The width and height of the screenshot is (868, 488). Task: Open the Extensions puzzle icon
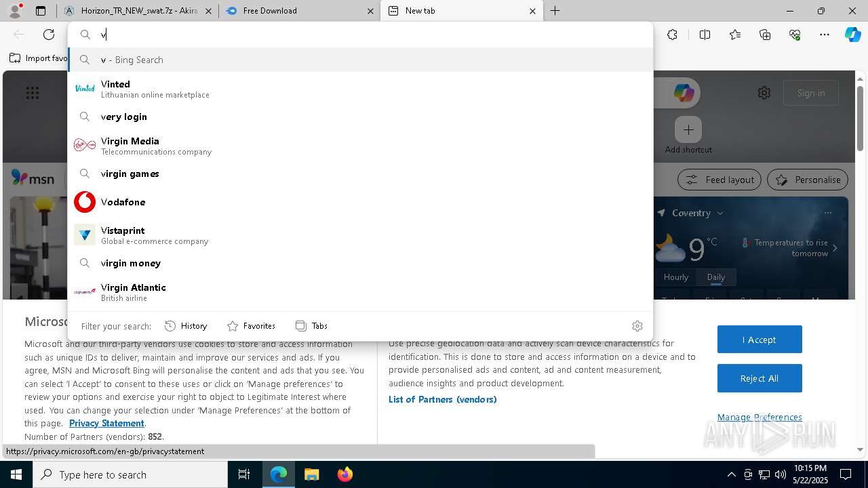tap(672, 35)
